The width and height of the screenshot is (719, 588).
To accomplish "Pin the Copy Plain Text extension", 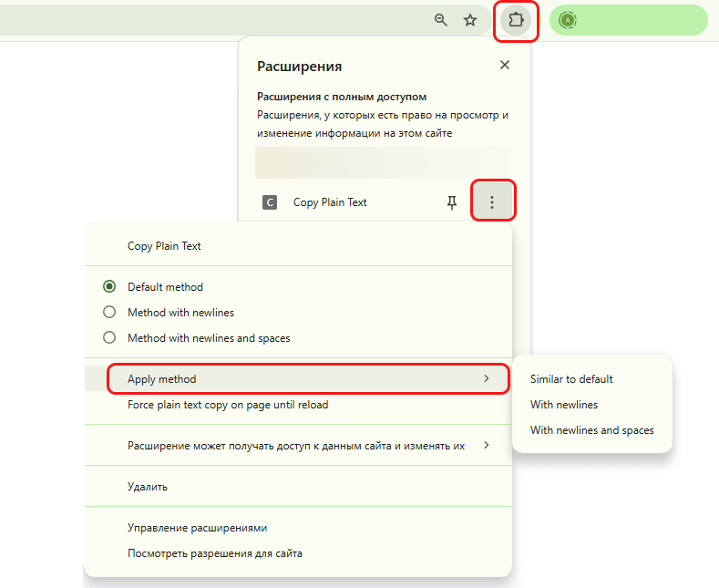I will (452, 202).
